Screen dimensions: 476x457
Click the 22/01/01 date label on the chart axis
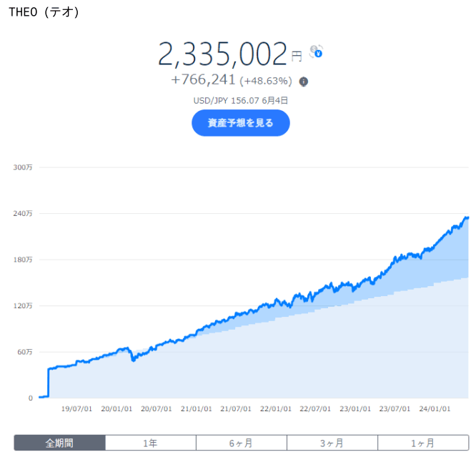[275, 410]
